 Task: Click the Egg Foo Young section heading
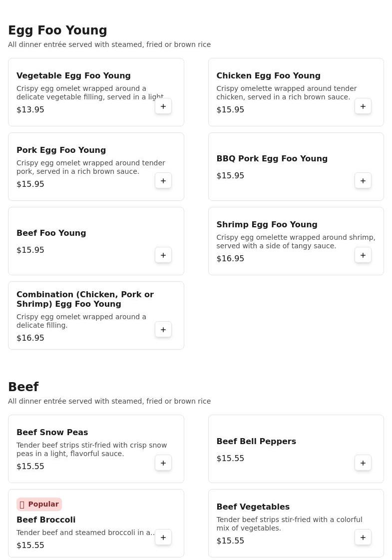pos(57,30)
